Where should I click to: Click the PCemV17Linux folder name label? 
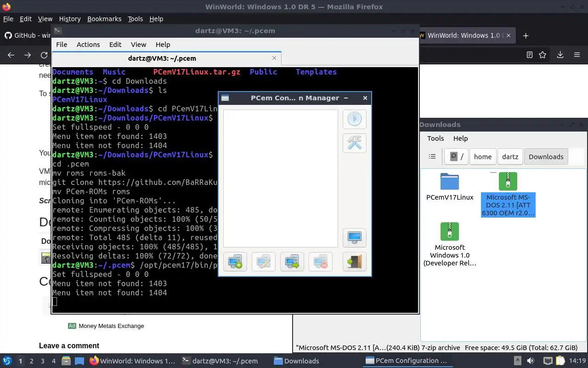(450, 197)
